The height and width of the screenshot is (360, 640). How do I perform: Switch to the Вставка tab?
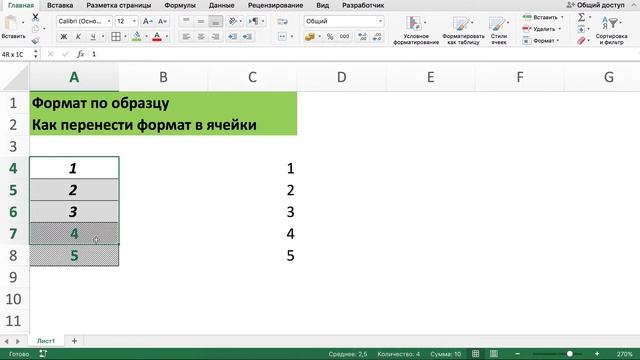(x=60, y=5)
